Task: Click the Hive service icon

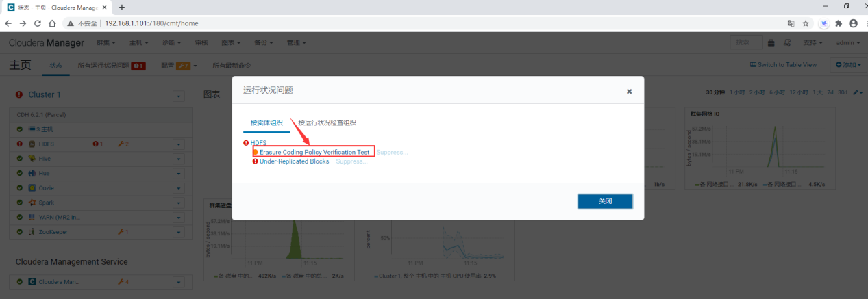Action: (x=32, y=159)
